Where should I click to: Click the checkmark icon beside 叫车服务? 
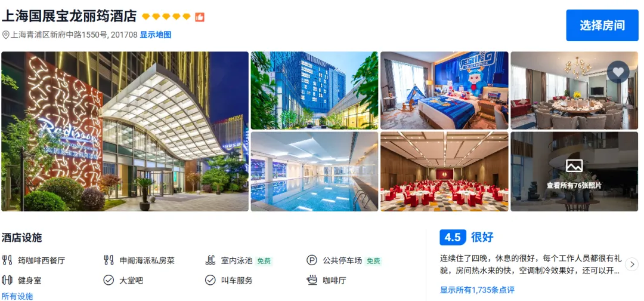pyautogui.click(x=210, y=281)
